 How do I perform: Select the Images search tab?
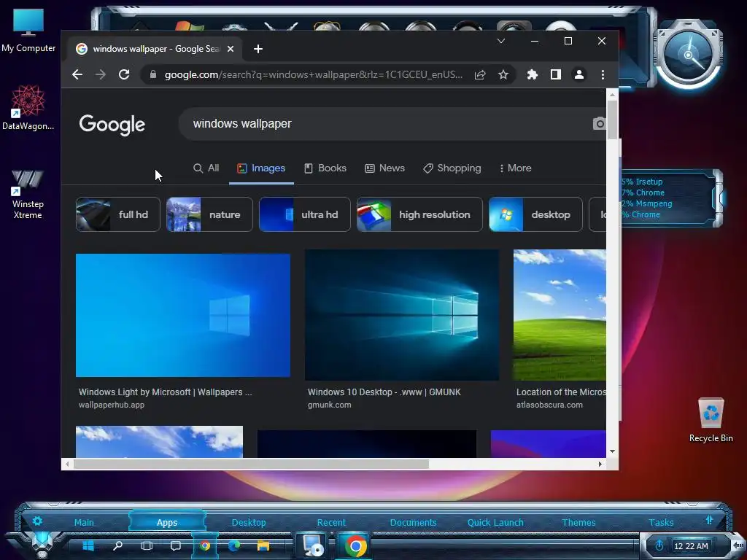(261, 168)
